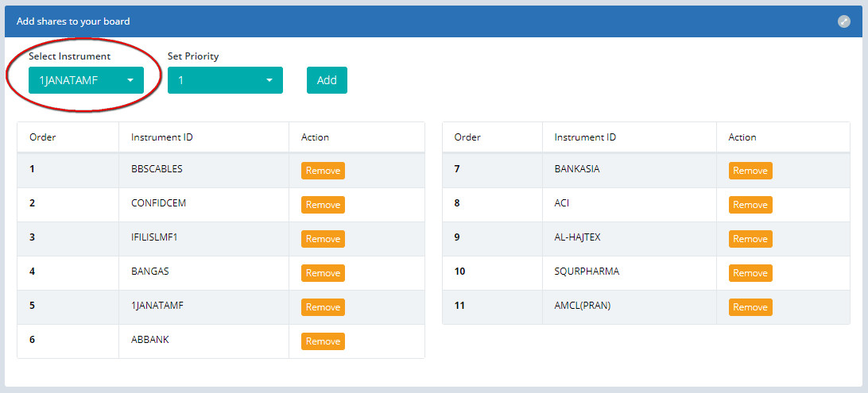
Task: Open the Select Instrument dropdown
Action: pyautogui.click(x=86, y=80)
